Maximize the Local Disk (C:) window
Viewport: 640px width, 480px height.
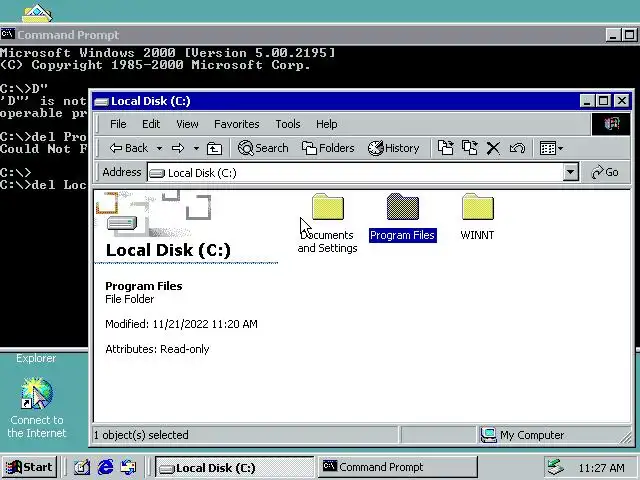(604, 100)
